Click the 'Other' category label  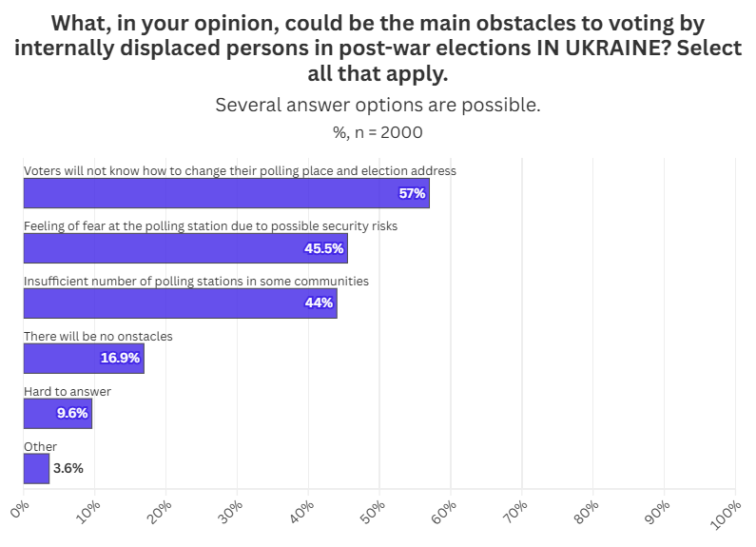pyautogui.click(x=40, y=447)
